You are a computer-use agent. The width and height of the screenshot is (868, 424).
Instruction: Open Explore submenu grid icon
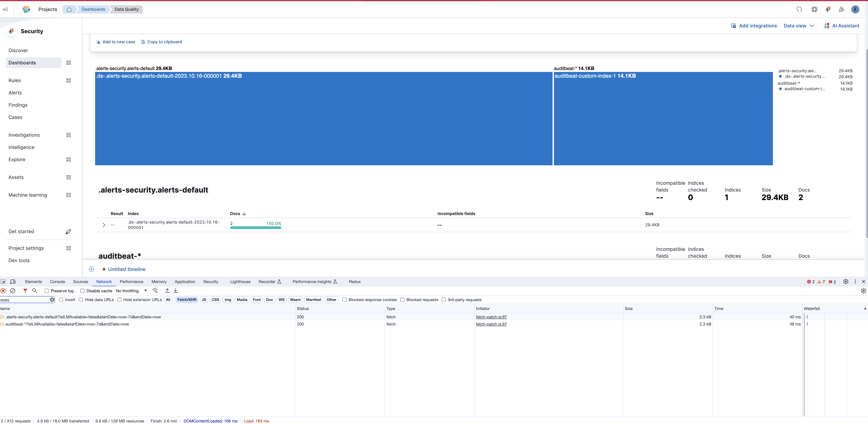click(68, 160)
